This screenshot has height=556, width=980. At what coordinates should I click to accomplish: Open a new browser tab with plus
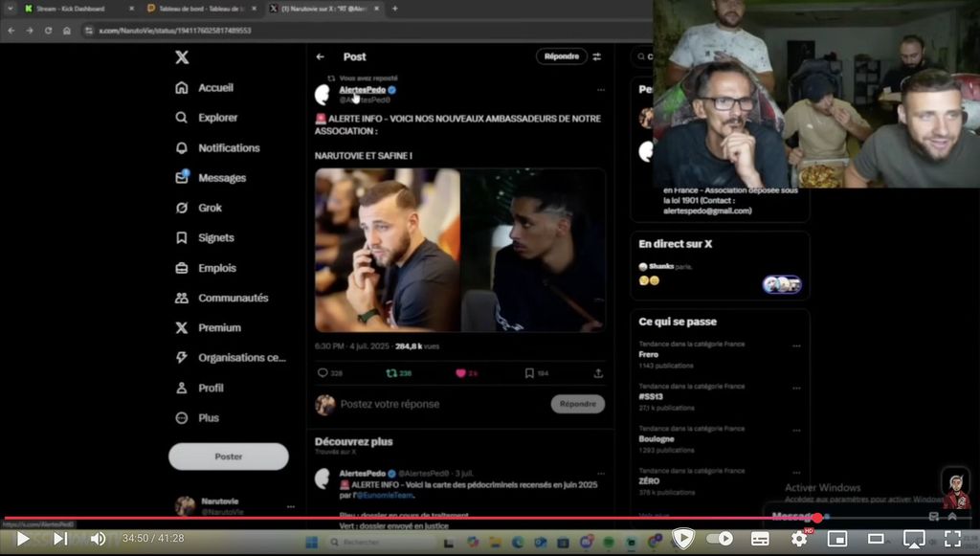(395, 9)
